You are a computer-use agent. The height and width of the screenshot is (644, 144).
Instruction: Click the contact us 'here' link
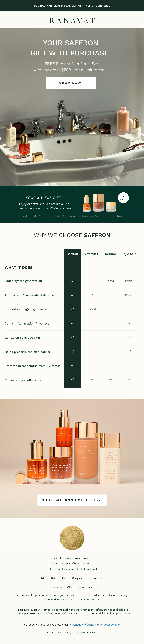point(88,563)
